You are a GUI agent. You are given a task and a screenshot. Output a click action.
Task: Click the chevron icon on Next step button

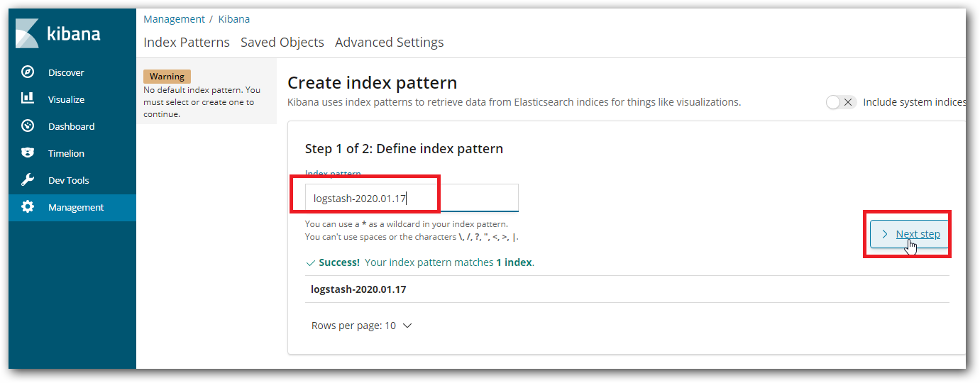click(x=885, y=234)
